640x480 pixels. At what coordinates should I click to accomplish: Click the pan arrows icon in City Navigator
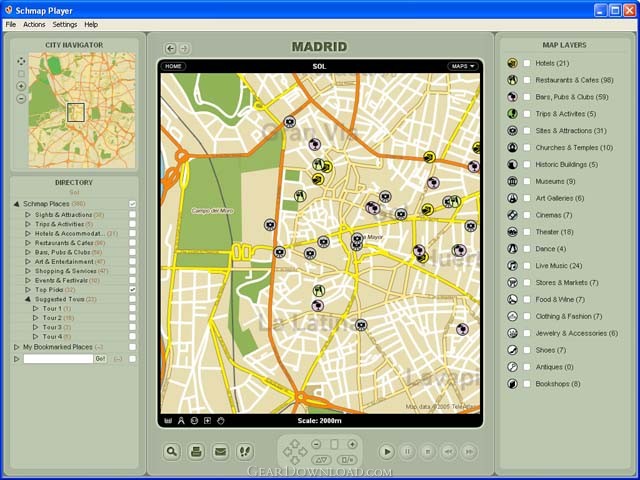(x=21, y=61)
